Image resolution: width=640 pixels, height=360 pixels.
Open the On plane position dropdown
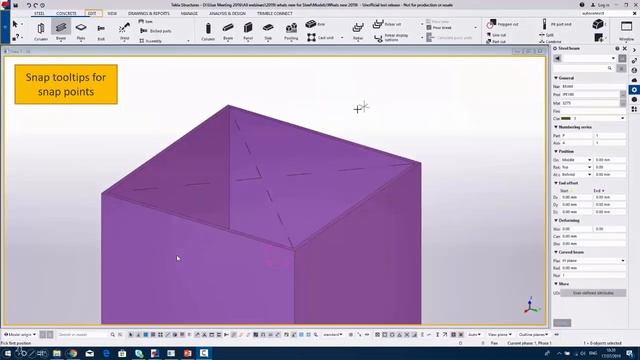(x=576, y=160)
